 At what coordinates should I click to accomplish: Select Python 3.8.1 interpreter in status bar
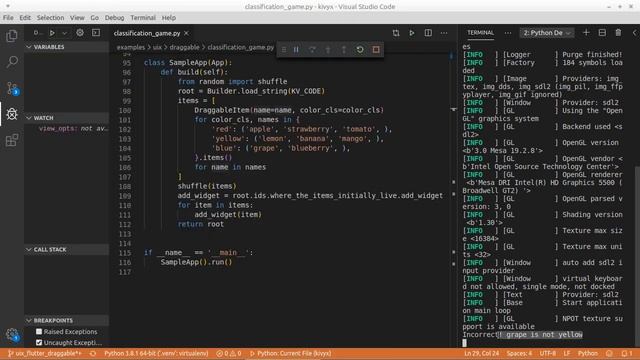click(156, 353)
